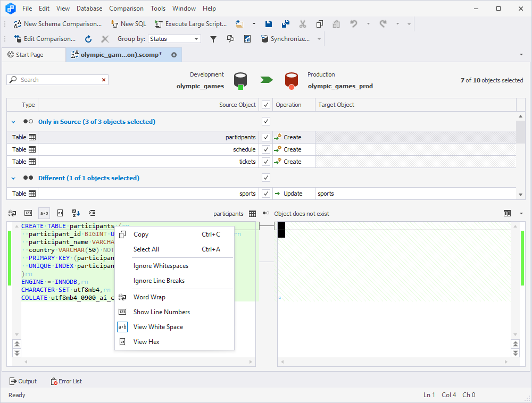532x403 pixels.
Task: Collapse the Only in Source group
Action: [14, 122]
